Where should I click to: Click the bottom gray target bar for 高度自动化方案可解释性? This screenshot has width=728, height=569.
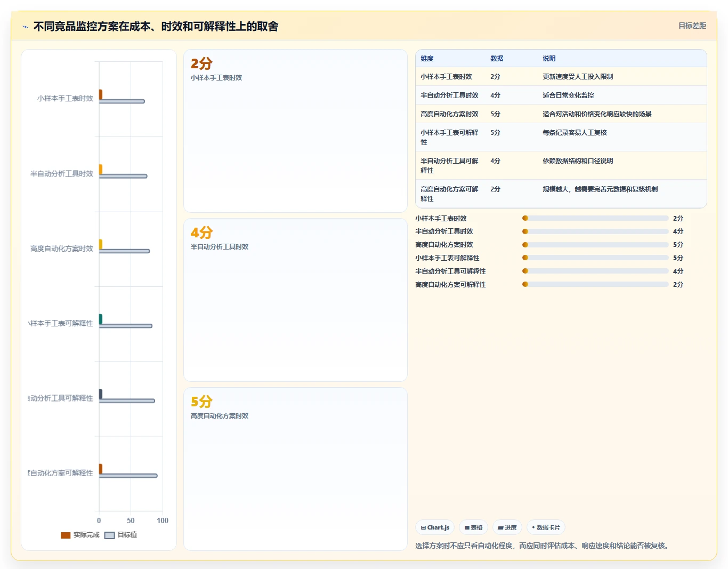[x=128, y=476]
